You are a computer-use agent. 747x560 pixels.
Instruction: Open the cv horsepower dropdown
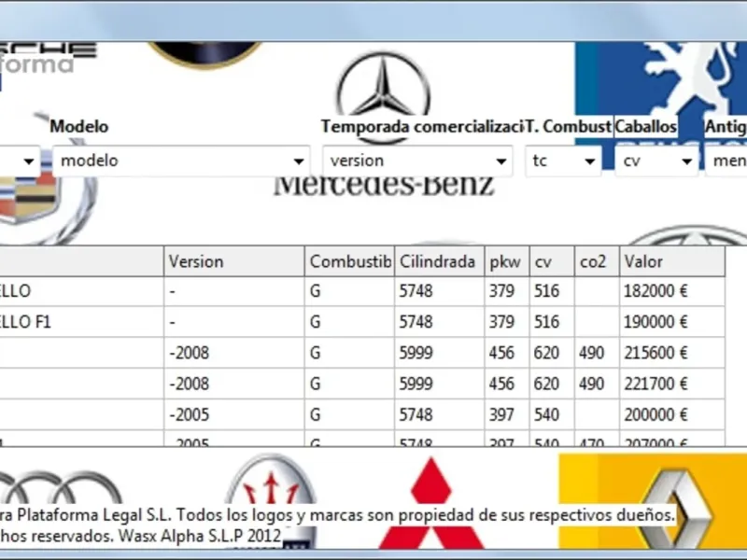coord(656,161)
